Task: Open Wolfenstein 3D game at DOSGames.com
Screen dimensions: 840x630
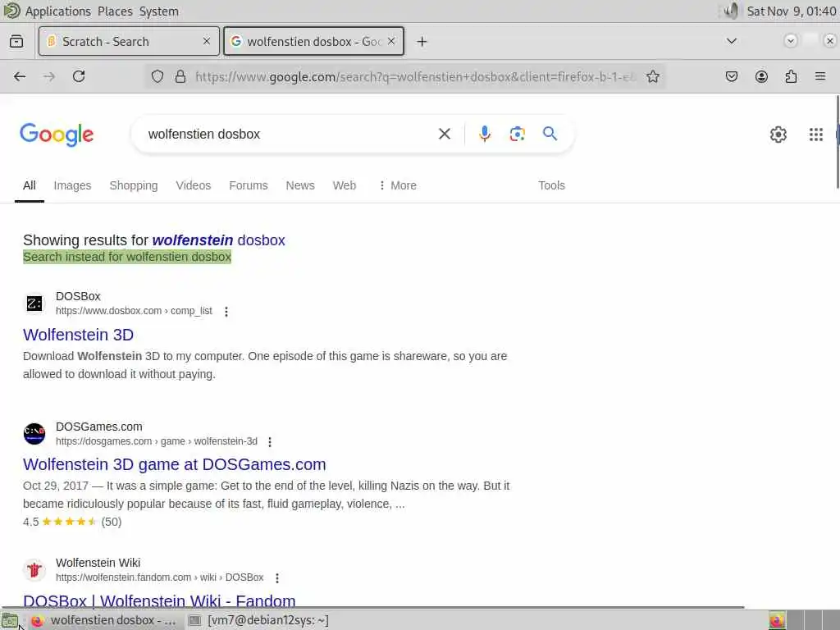Action: pos(174,464)
